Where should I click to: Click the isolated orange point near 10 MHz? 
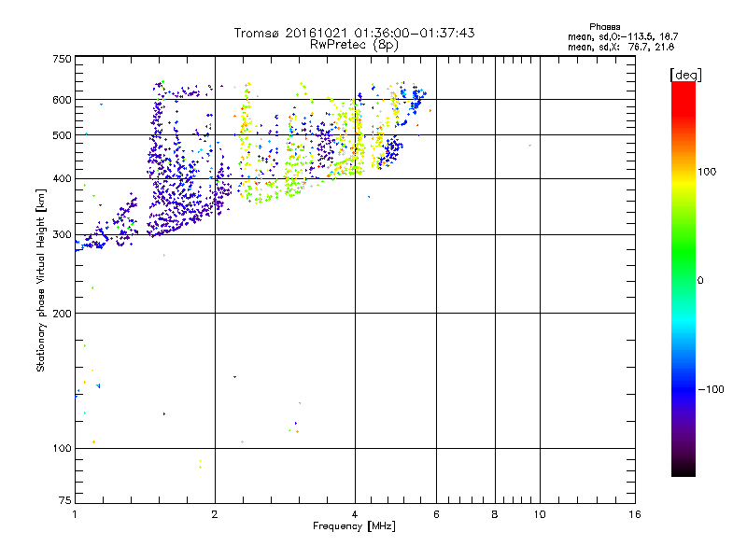529,146
